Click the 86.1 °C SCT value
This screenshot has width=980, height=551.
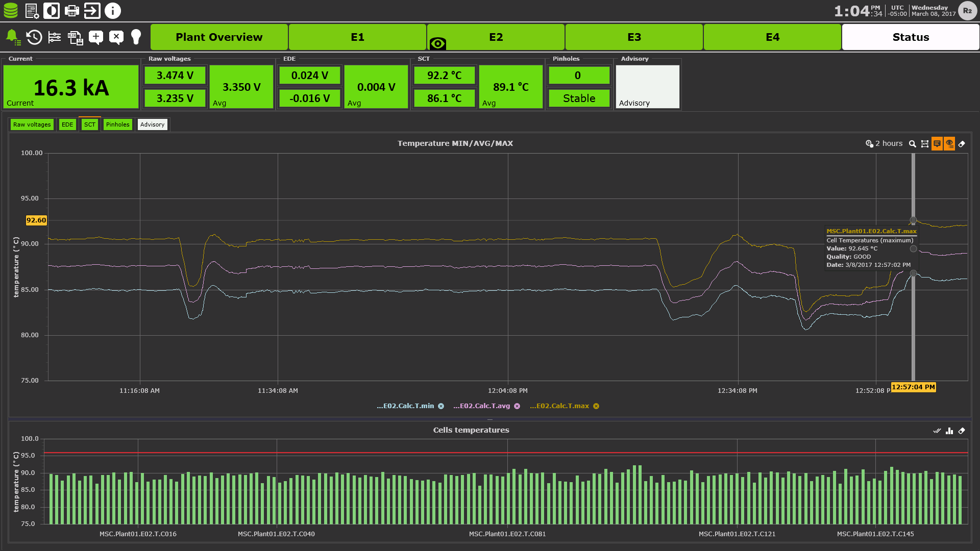tap(445, 98)
